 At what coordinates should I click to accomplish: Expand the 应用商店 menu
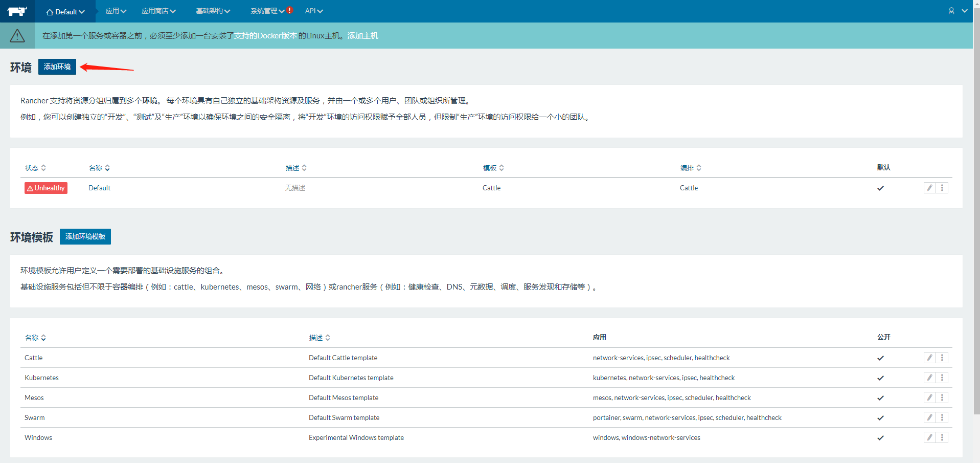158,11
